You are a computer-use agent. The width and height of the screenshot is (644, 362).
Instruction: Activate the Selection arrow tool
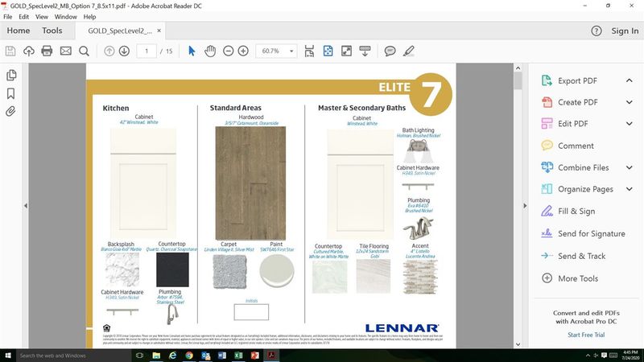[x=192, y=51]
